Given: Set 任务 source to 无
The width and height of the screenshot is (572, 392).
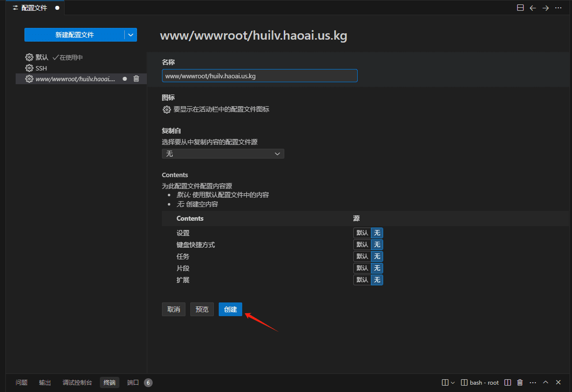Looking at the screenshot, I should click(377, 256).
